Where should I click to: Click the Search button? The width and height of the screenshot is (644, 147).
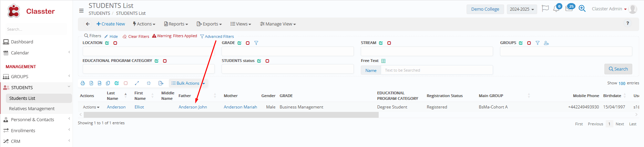click(618, 69)
